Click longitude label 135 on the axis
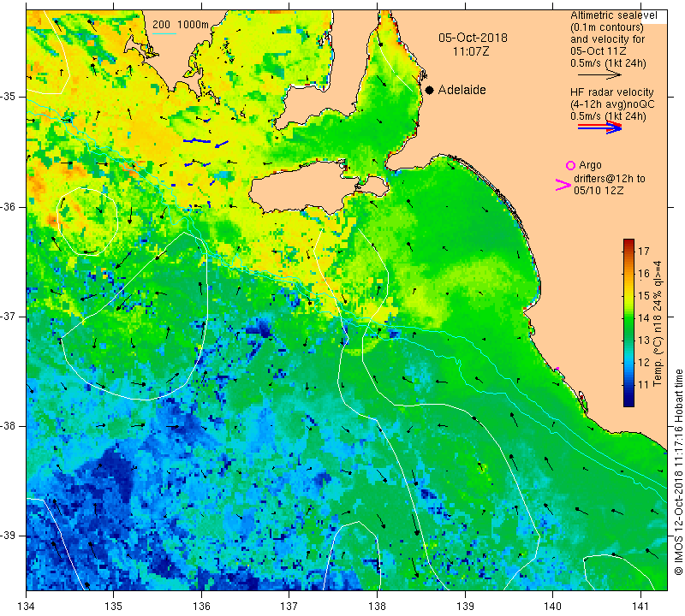Viewport: 685px width, 616px height. [x=114, y=607]
